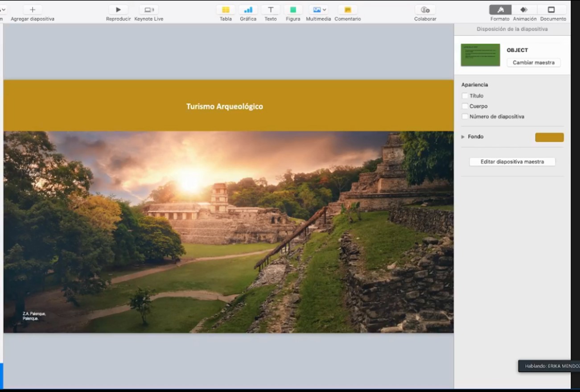Click the Cambiar maestra button

(x=533, y=62)
